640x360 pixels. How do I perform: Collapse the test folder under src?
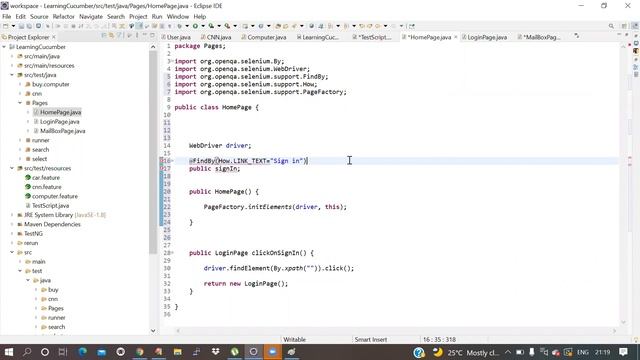20,271
